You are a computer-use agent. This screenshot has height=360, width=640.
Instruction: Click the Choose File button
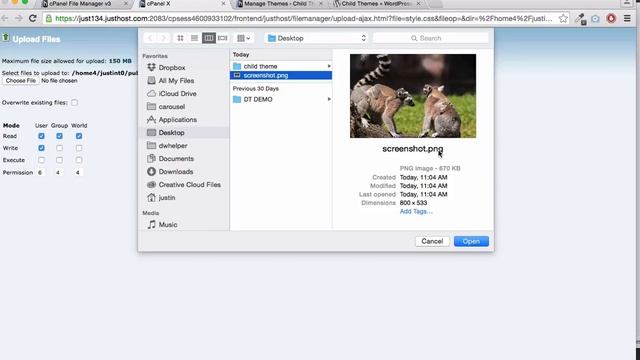[x=20, y=81]
